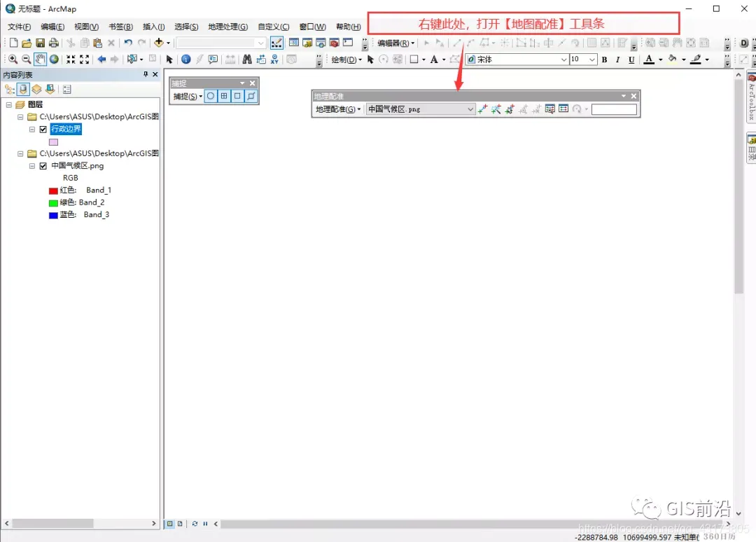Screen dimensions: 756x542
Task: Save the current map document
Action: (40, 43)
